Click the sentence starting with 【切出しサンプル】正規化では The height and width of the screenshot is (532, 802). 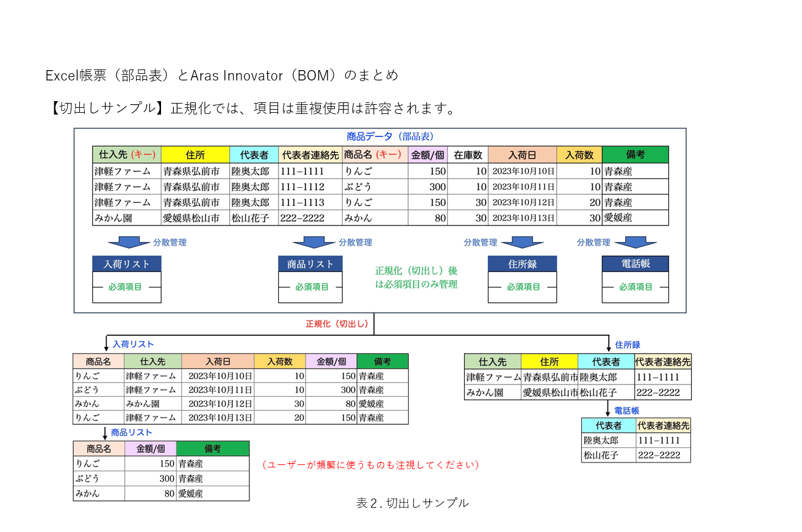pyautogui.click(x=252, y=108)
